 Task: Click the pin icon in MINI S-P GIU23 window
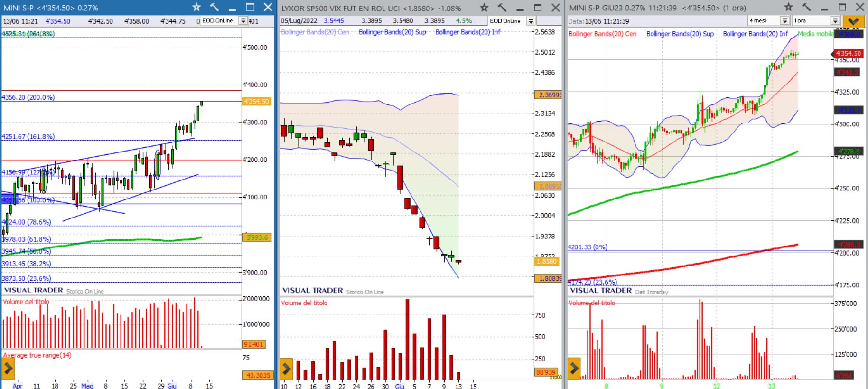click(x=806, y=7)
